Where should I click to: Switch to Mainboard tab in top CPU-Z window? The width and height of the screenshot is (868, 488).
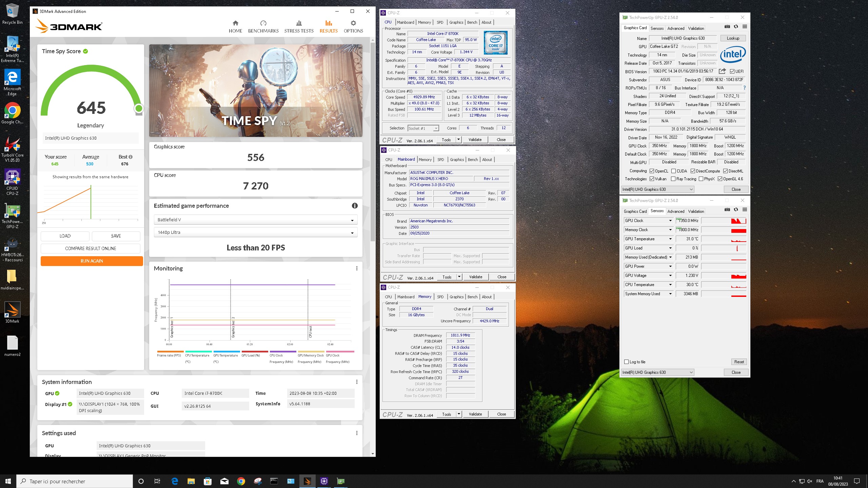pos(406,22)
